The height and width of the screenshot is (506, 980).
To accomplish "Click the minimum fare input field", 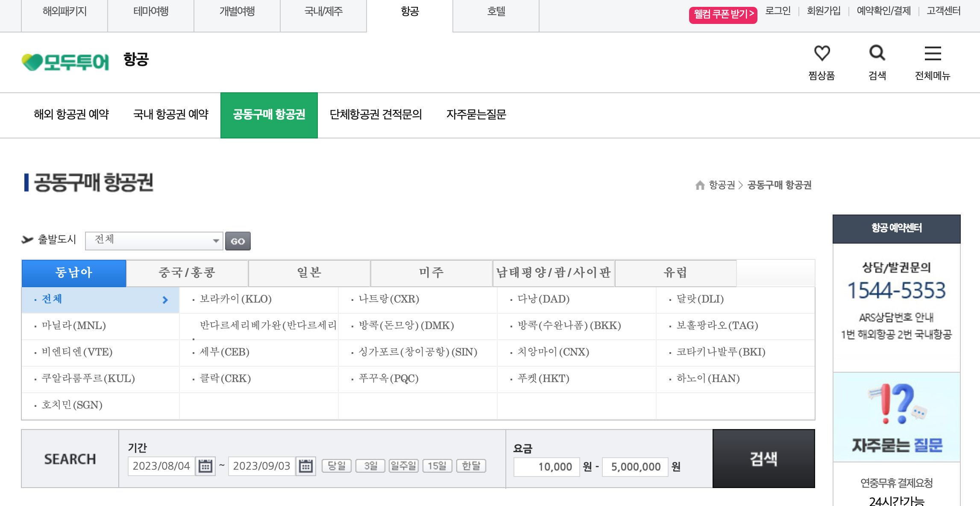I will pyautogui.click(x=546, y=467).
